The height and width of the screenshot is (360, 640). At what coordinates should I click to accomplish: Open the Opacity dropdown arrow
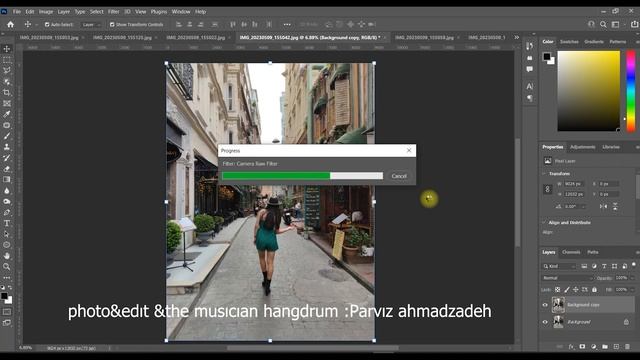tap(633, 278)
